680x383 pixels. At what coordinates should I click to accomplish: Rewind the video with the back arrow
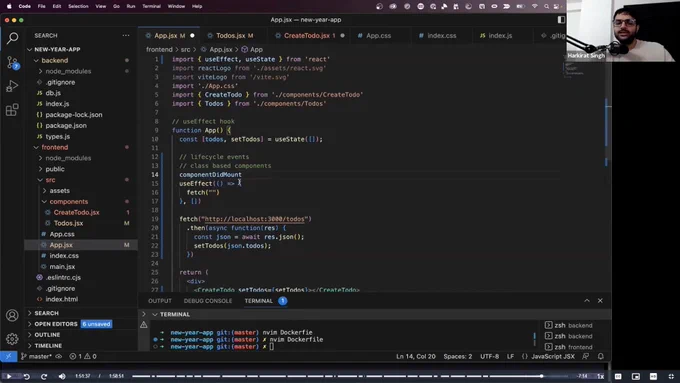click(26, 376)
